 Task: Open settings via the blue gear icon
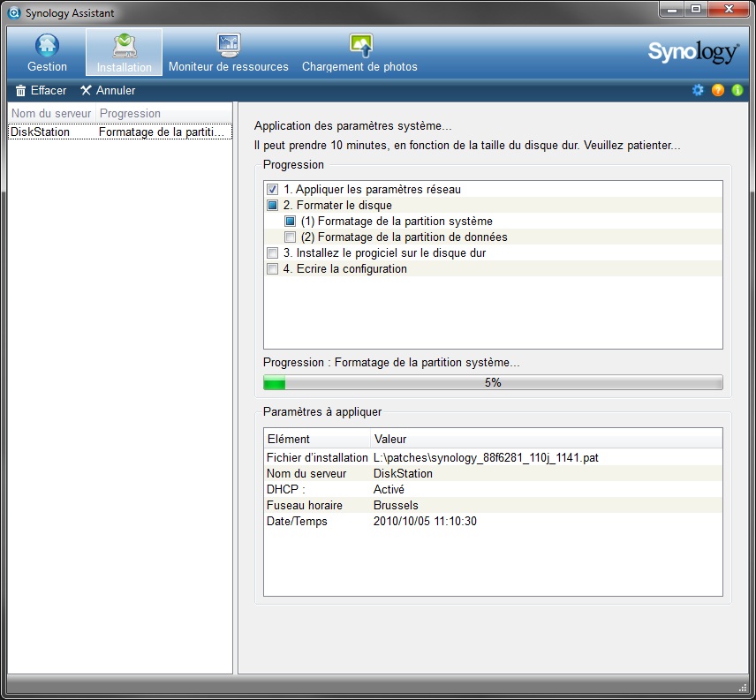(x=698, y=90)
